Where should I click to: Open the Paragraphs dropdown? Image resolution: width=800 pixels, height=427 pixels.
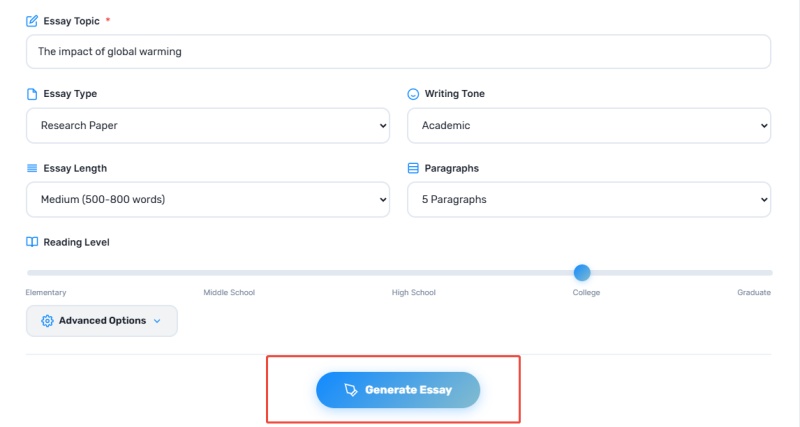(589, 199)
